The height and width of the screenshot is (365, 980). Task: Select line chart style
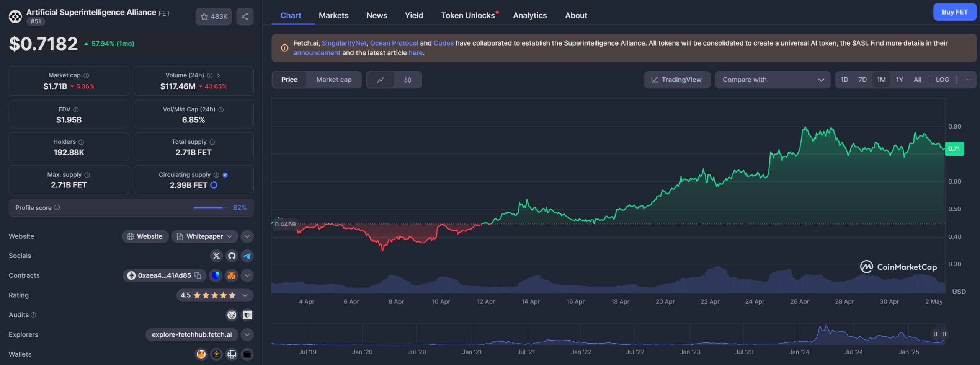[381, 80]
